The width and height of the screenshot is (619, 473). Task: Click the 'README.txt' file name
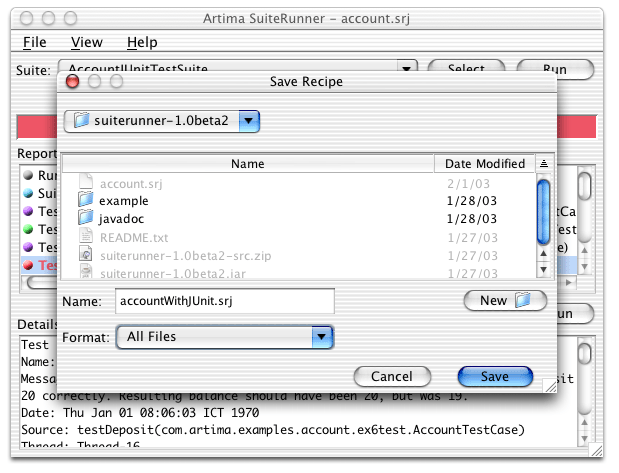click(134, 238)
